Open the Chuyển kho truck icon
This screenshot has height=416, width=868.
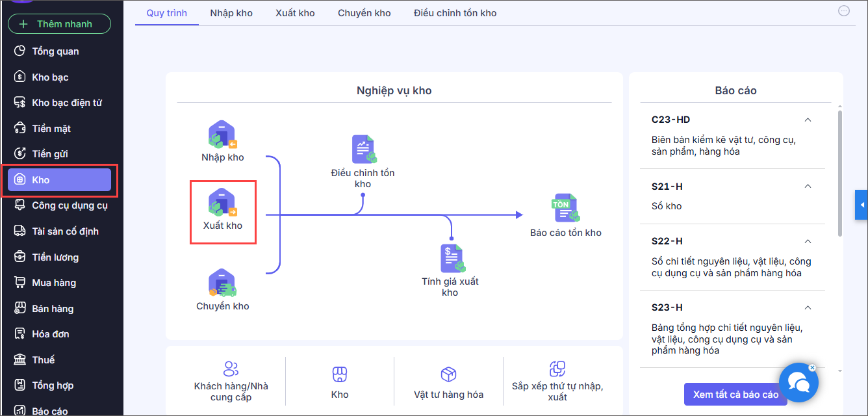click(x=222, y=283)
